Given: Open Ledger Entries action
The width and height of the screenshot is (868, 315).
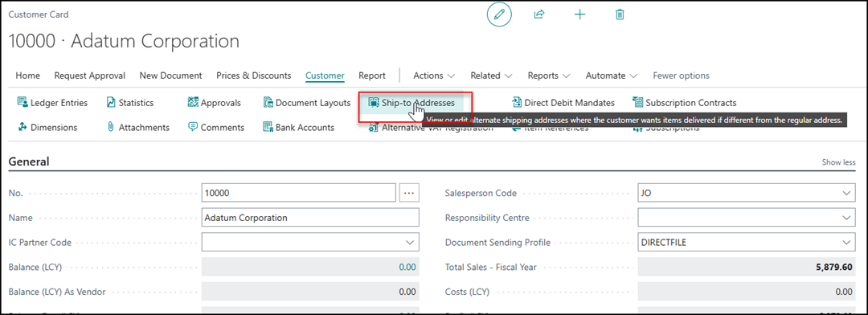Looking at the screenshot, I should 52,102.
